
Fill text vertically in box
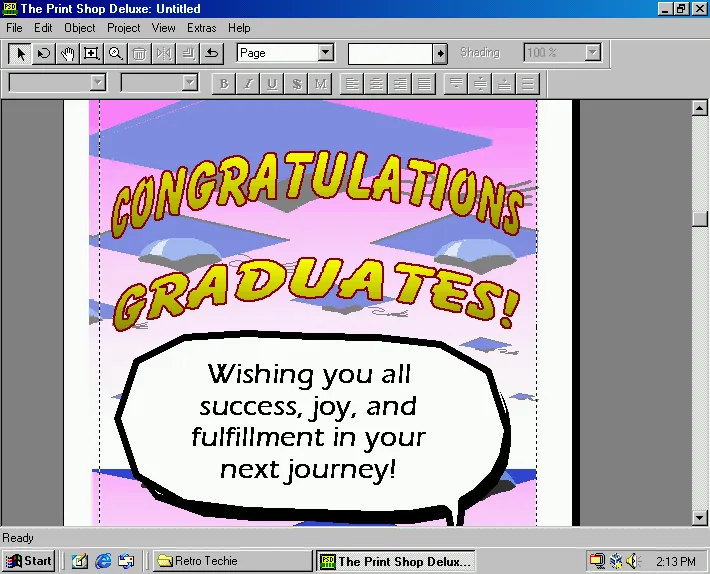tap(528, 84)
